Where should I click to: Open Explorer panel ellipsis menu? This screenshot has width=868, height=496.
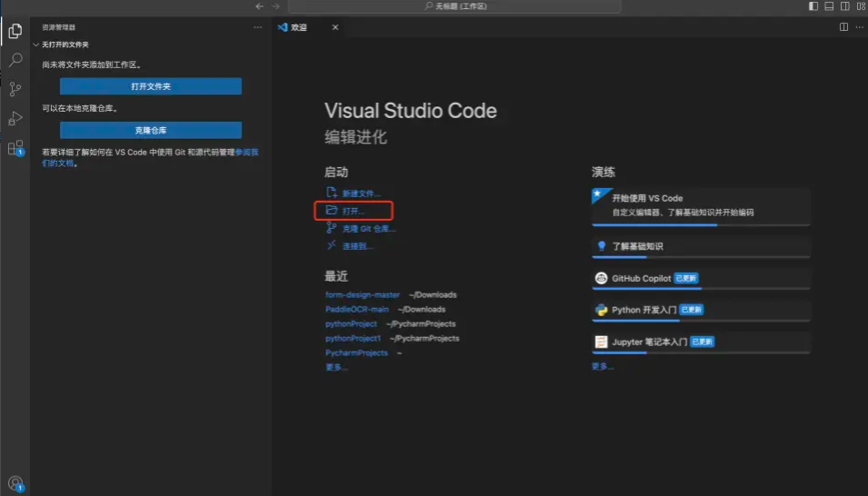point(257,27)
